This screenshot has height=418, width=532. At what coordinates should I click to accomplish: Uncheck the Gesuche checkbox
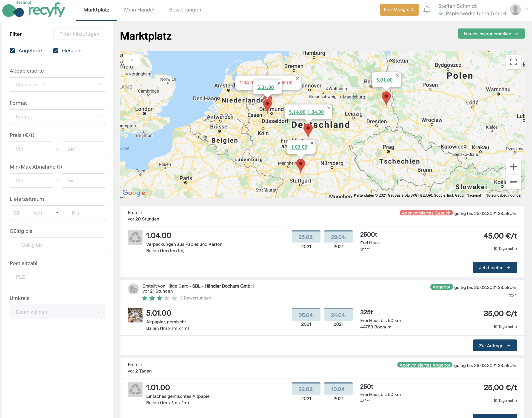(x=56, y=51)
